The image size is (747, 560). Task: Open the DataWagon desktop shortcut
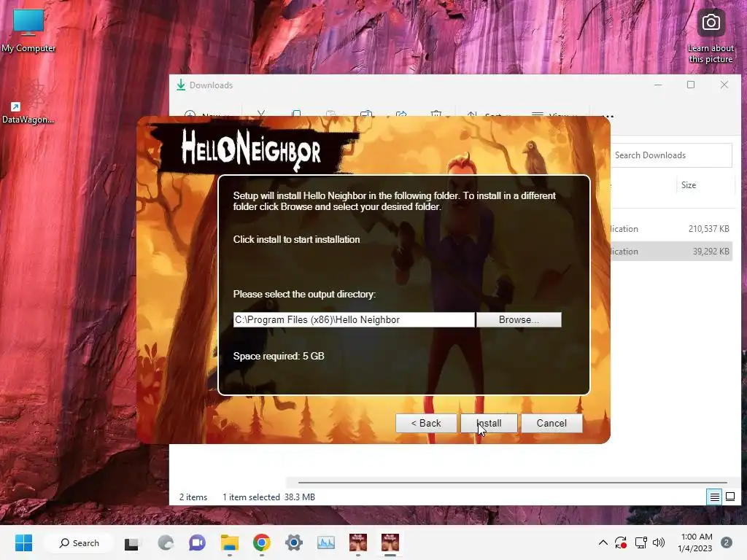(28, 101)
